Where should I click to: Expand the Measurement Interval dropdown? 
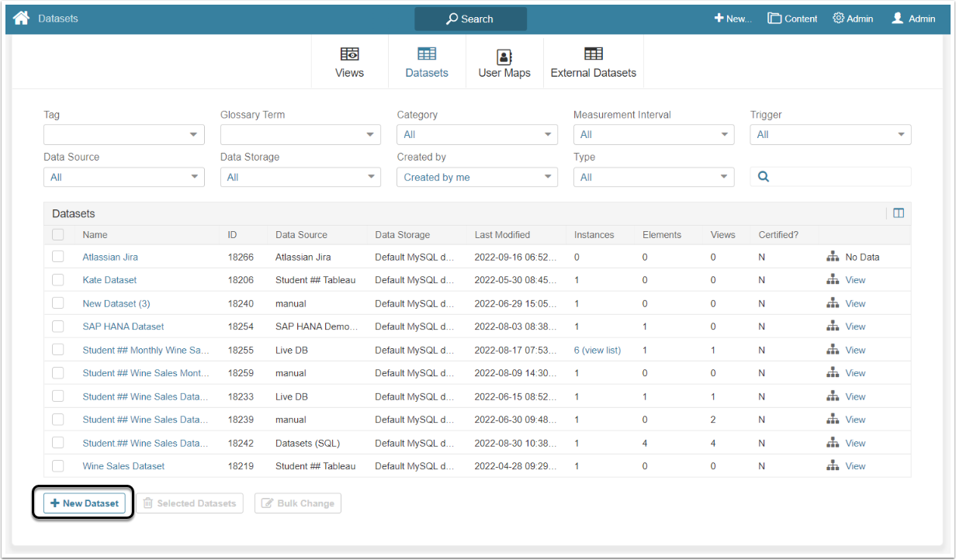[x=653, y=135]
